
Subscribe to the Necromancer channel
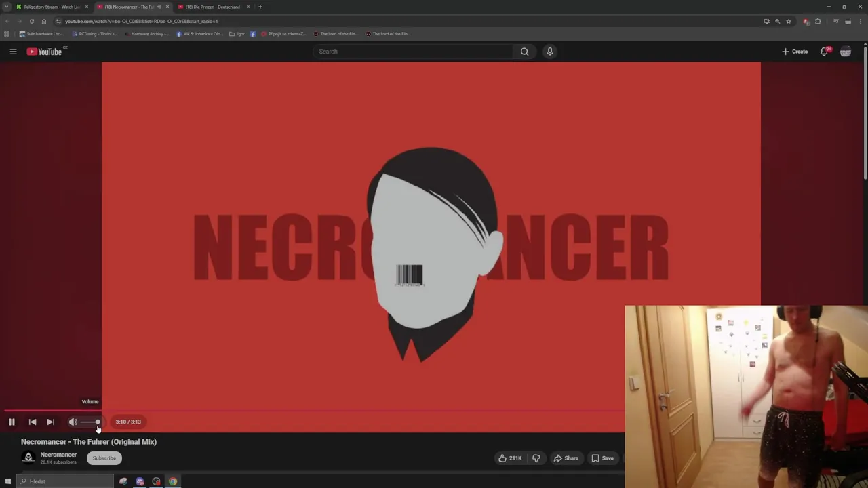tap(104, 458)
